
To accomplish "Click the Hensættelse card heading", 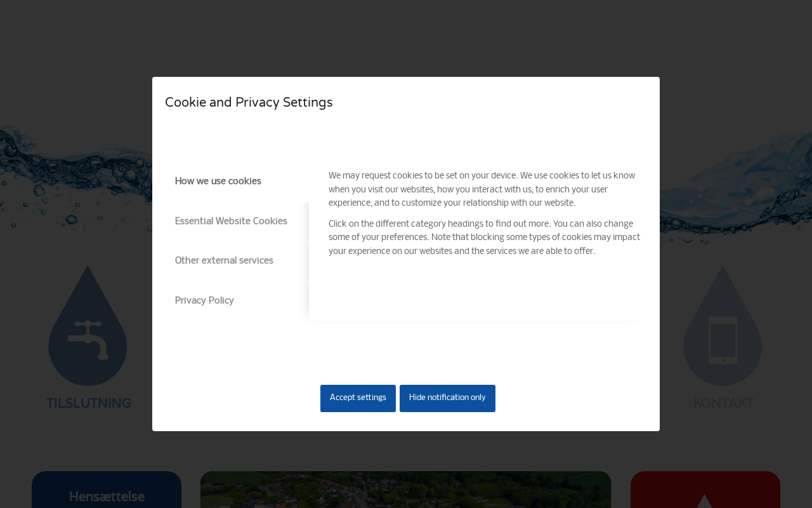I will tap(107, 497).
